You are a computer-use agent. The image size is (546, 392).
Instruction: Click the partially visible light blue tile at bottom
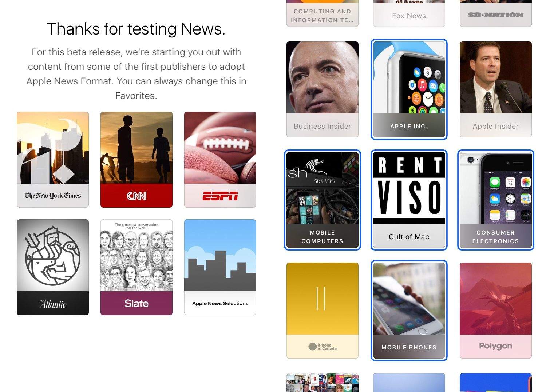point(409,383)
